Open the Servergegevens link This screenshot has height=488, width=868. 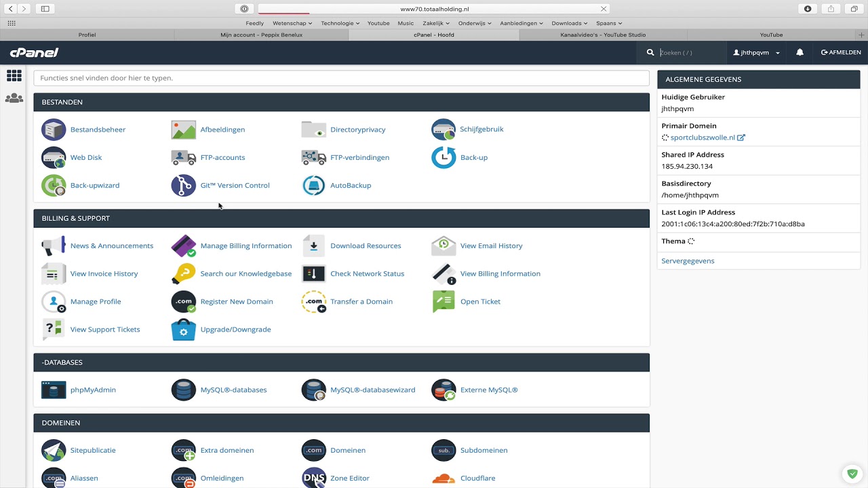click(688, 261)
